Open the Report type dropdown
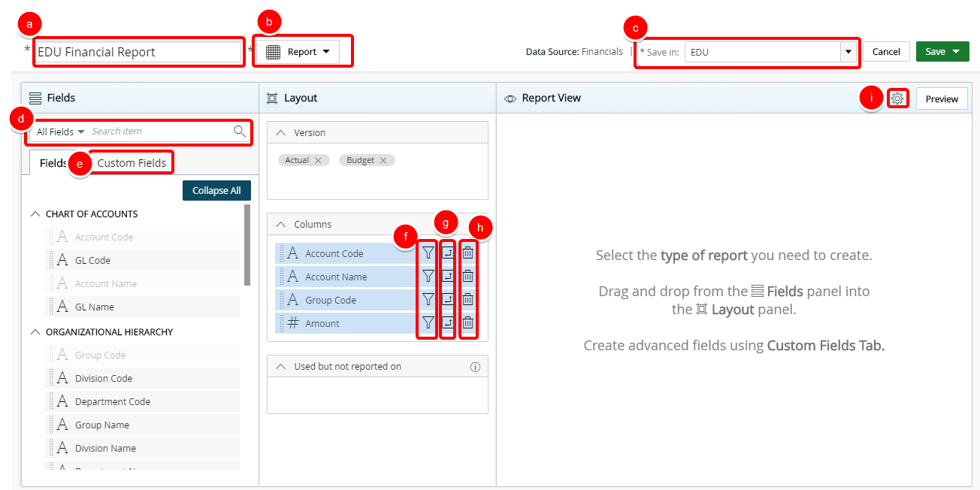Viewport: 980px width, 490px height. (298, 52)
